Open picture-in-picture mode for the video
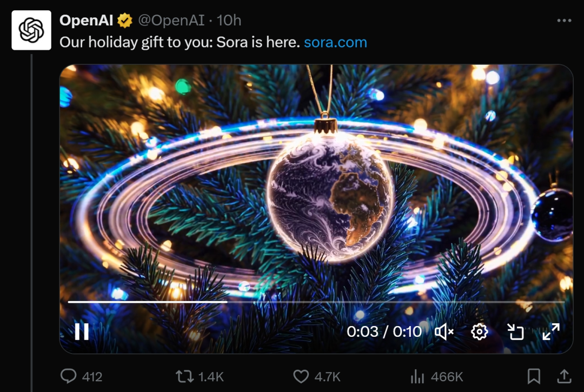584x392 pixels. point(516,332)
